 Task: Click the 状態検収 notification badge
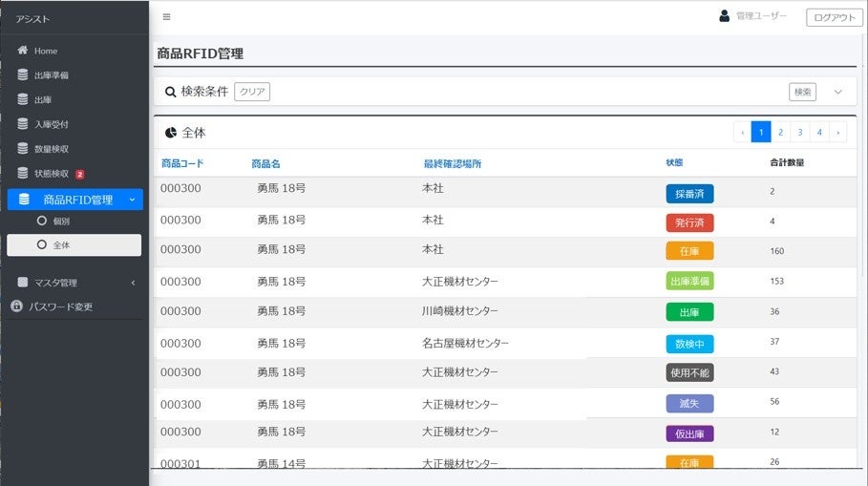point(80,174)
